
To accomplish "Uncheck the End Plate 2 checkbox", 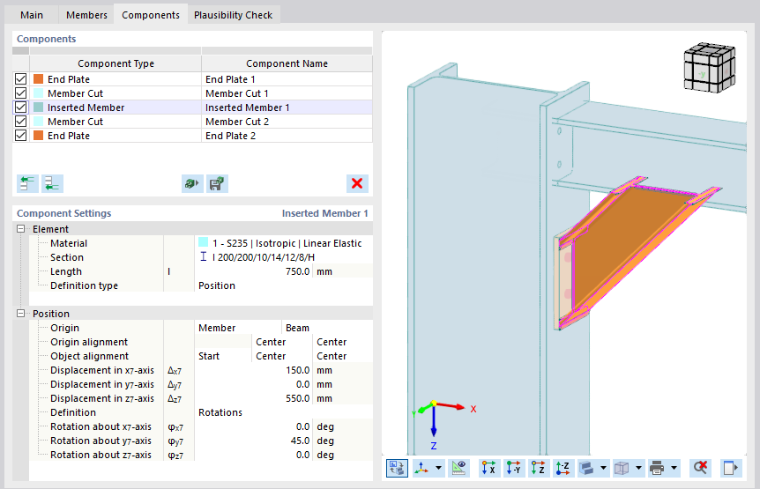I will coord(21,135).
